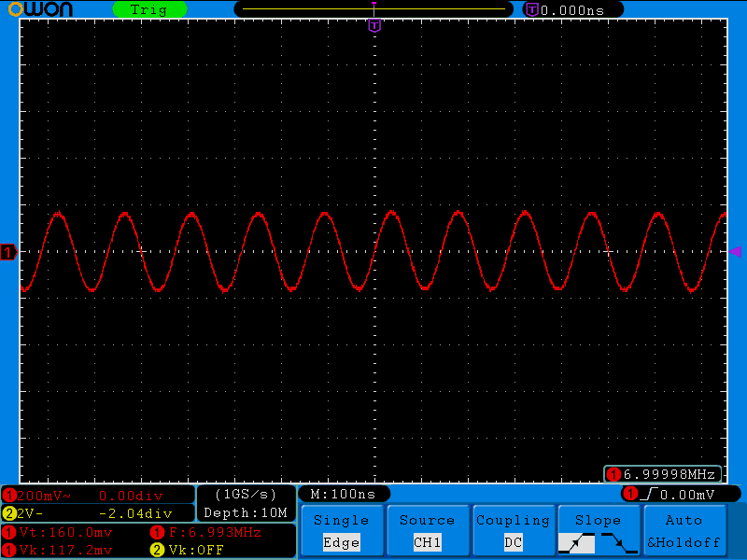The width and height of the screenshot is (747, 560).
Task: Click the purple trigger level arrow
Action: pos(735,252)
